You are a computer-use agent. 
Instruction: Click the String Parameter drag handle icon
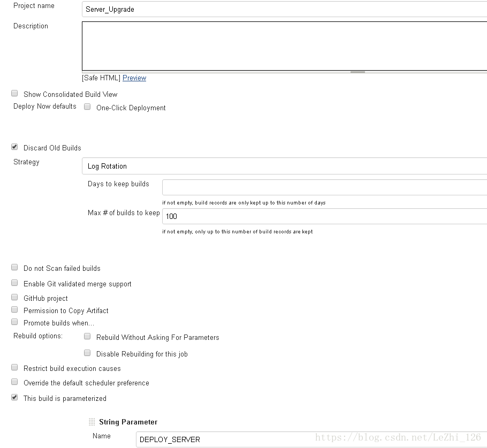pos(92,422)
